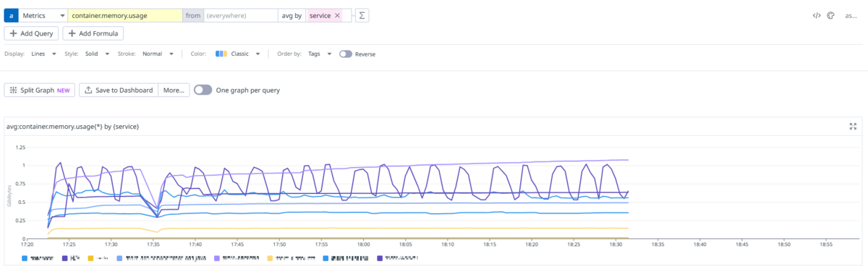
Task: Enable One graph per query toggle
Action: tap(203, 90)
